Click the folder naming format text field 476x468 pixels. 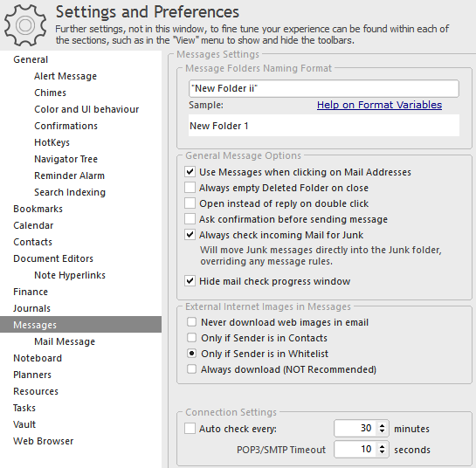(x=324, y=88)
